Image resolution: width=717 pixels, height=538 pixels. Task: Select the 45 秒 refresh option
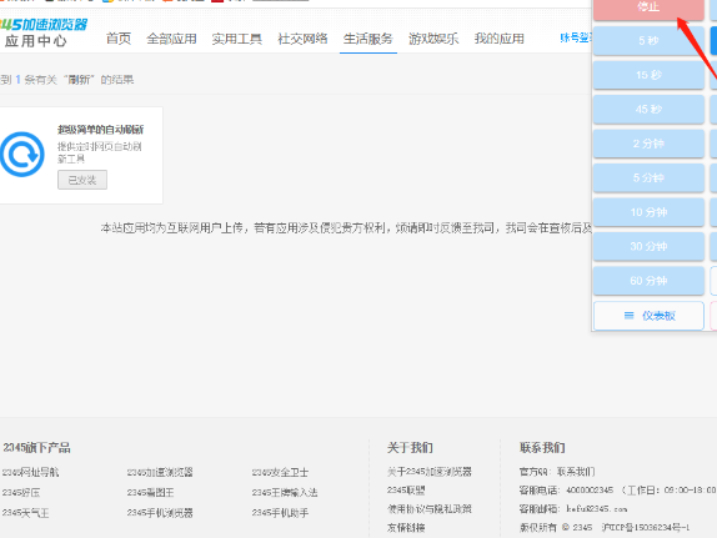(x=648, y=109)
